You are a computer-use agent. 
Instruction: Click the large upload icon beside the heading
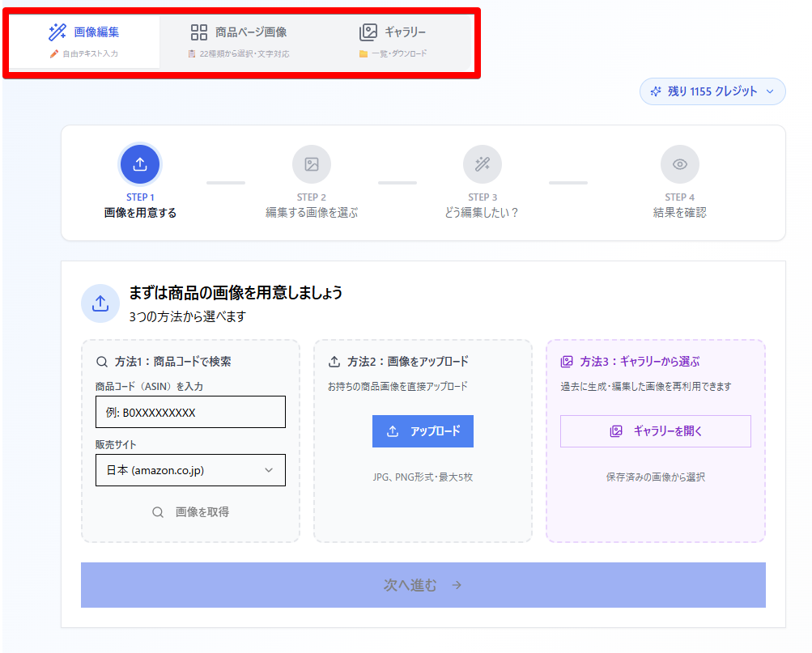tap(100, 303)
